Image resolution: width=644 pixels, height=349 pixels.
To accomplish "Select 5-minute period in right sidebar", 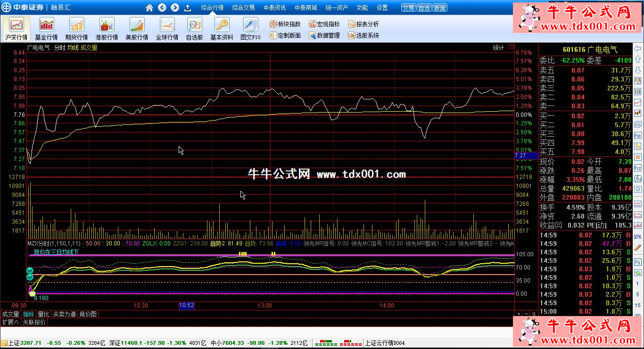I will click(638, 294).
